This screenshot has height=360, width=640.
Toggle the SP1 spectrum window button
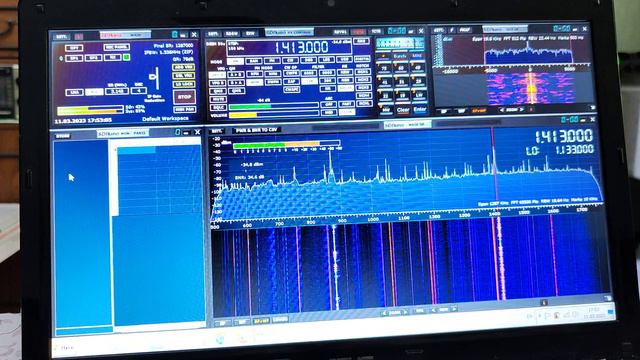(74, 58)
